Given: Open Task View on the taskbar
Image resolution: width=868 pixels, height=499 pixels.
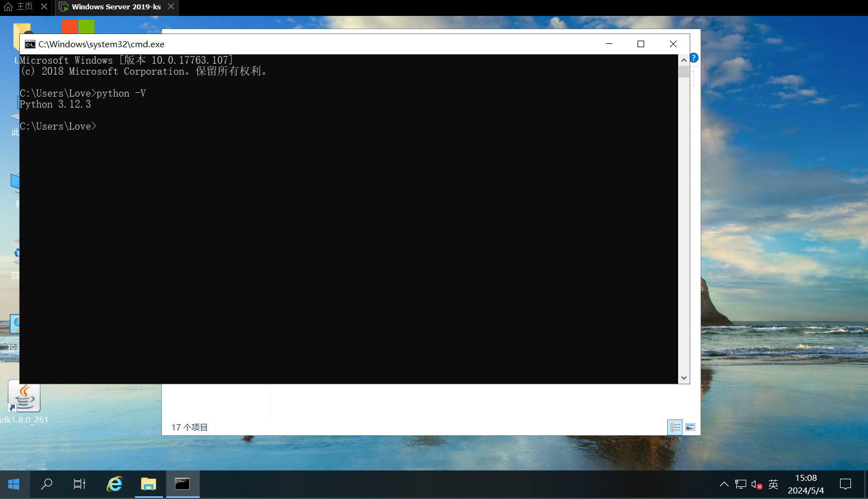Looking at the screenshot, I should click(x=80, y=484).
